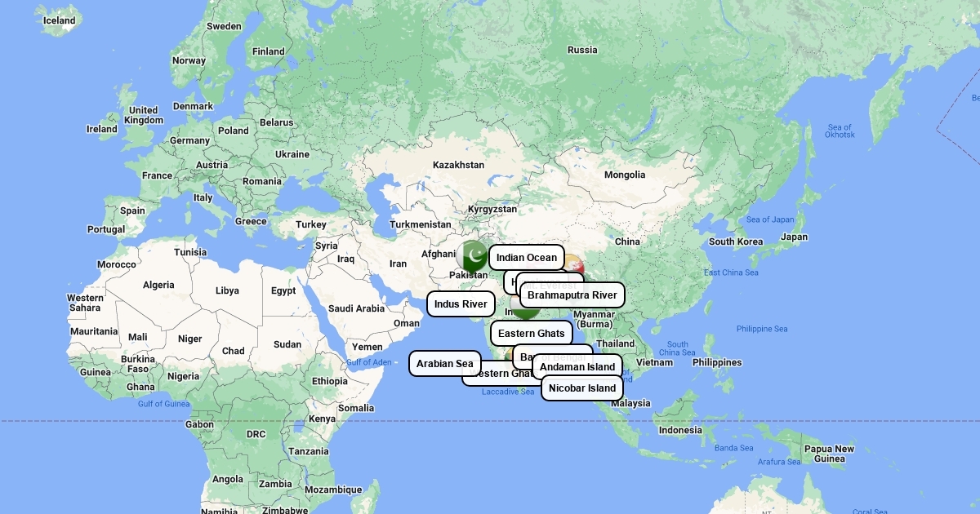Click Saudi Arabia on the map

point(356,308)
